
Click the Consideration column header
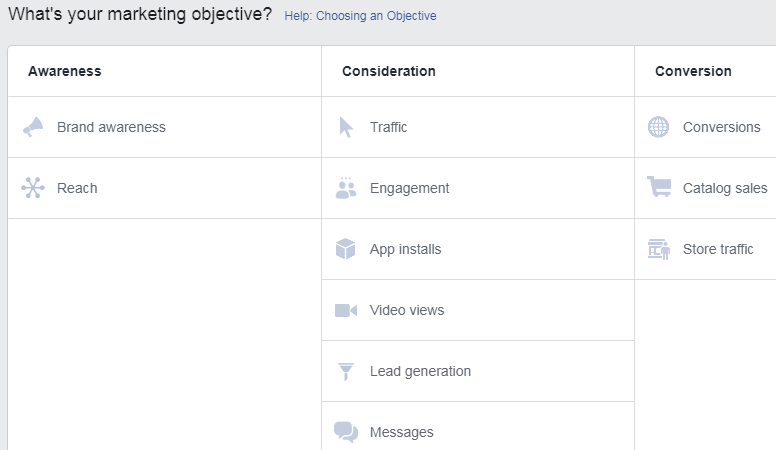(389, 71)
